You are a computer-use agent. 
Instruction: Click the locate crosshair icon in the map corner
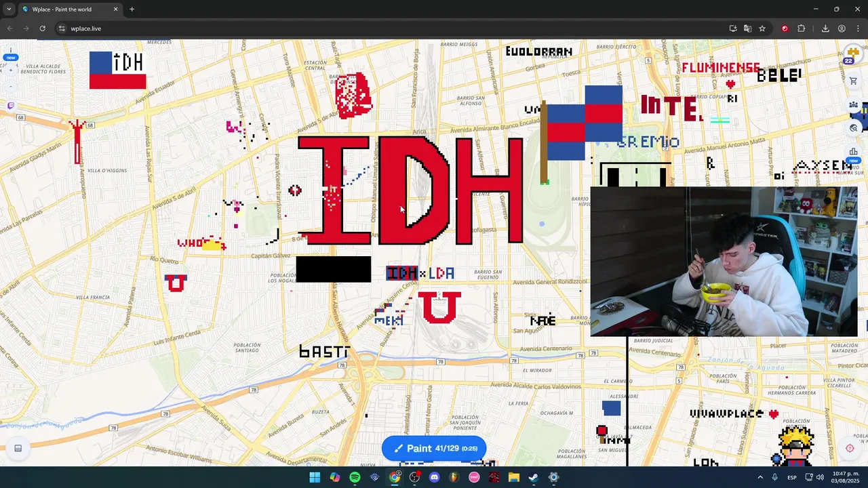(850, 448)
